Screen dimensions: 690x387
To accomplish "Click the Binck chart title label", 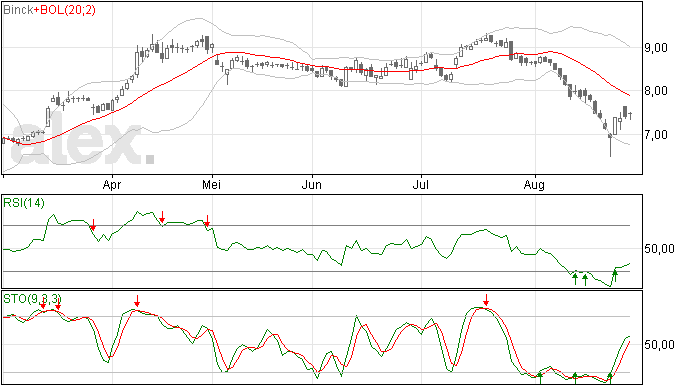I will coord(18,10).
